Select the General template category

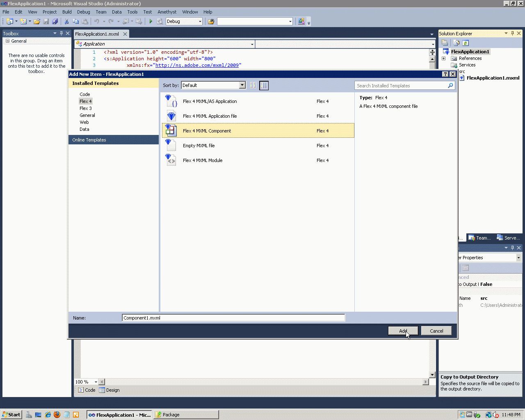pyautogui.click(x=87, y=115)
